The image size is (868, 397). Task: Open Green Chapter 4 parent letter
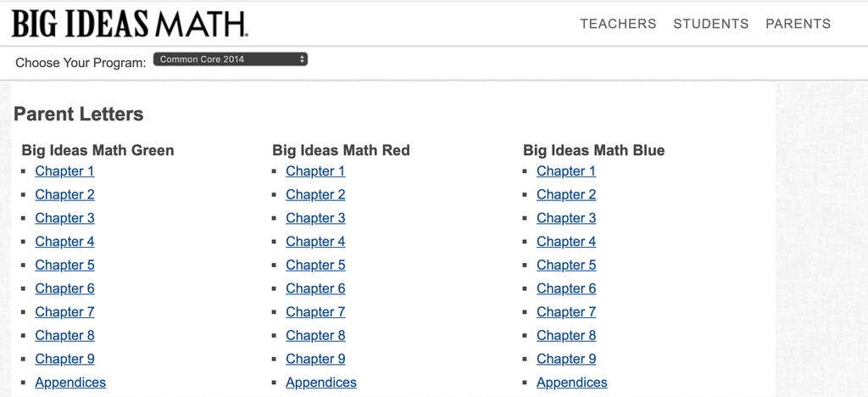point(64,242)
